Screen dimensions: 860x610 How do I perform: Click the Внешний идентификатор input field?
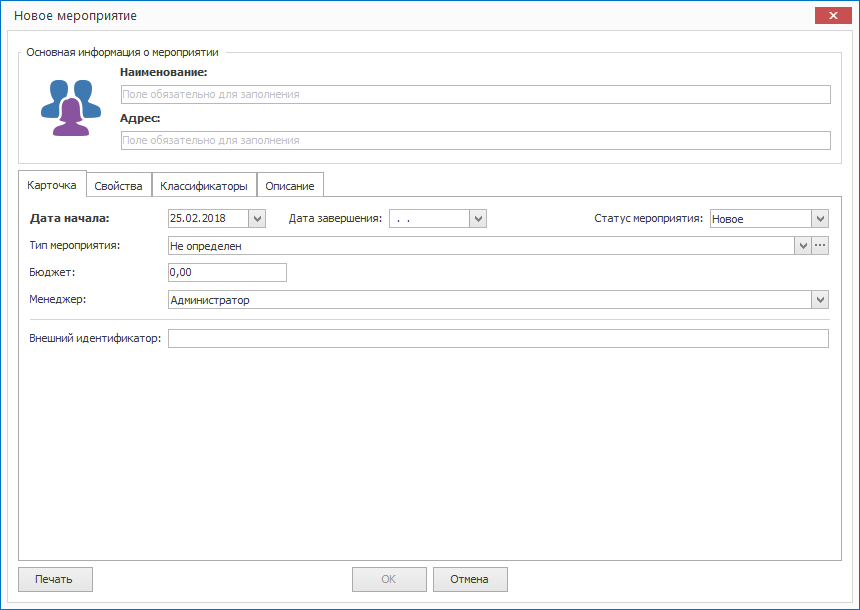point(498,338)
